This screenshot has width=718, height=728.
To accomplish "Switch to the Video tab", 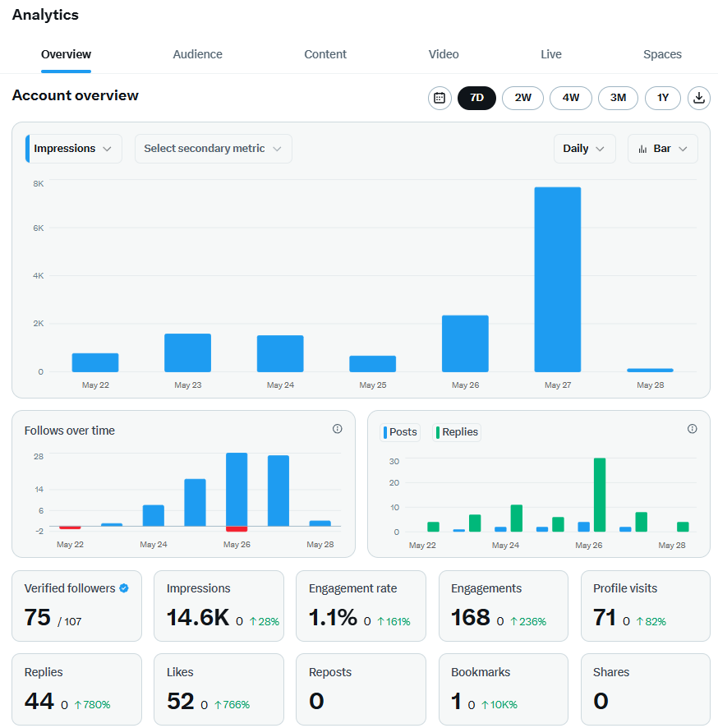I will point(444,54).
